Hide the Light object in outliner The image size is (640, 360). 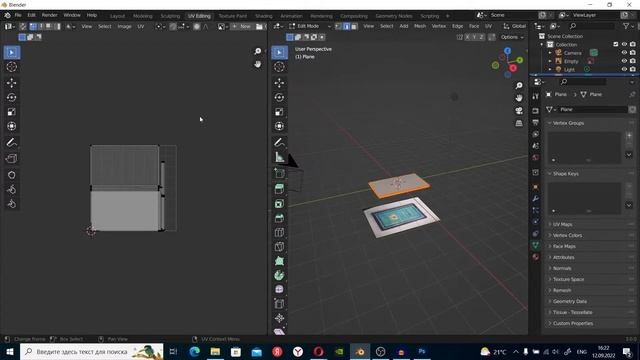pyautogui.click(x=624, y=69)
